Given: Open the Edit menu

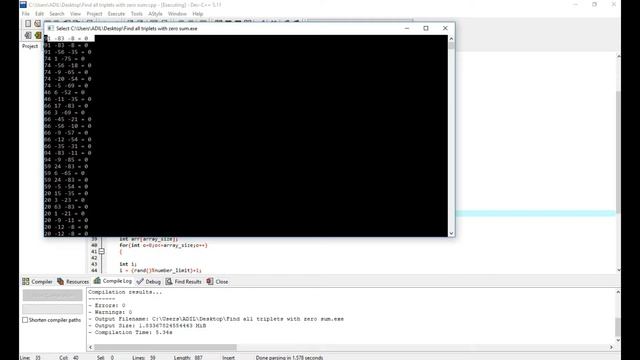Looking at the screenshot, I should tap(39, 14).
